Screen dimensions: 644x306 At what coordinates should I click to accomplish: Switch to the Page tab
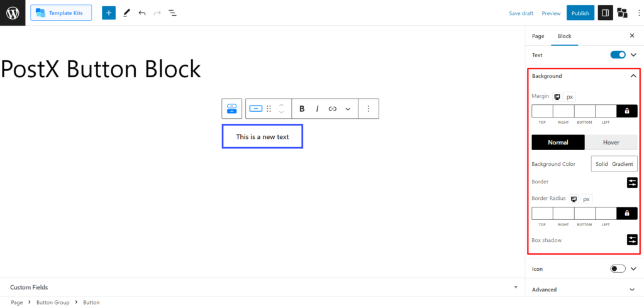(538, 36)
